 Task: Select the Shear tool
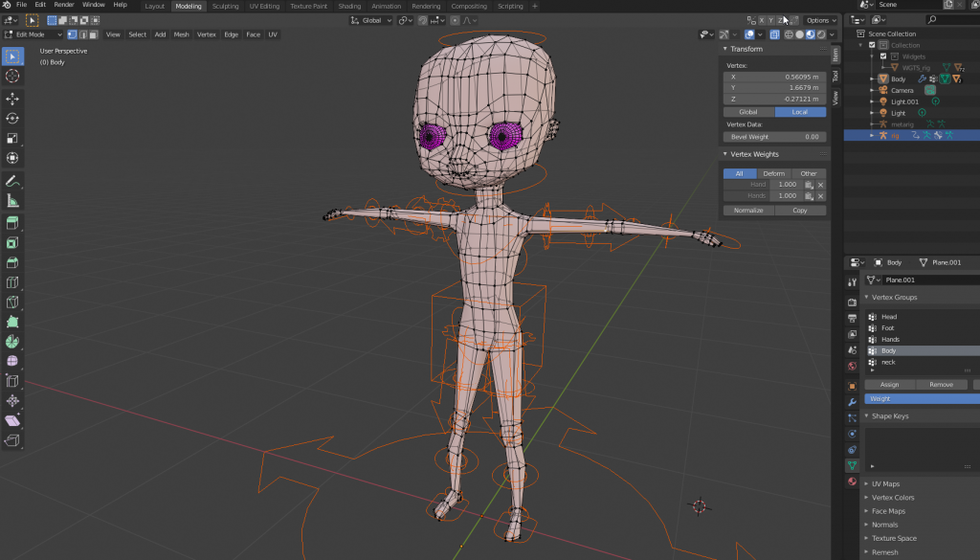(x=12, y=420)
